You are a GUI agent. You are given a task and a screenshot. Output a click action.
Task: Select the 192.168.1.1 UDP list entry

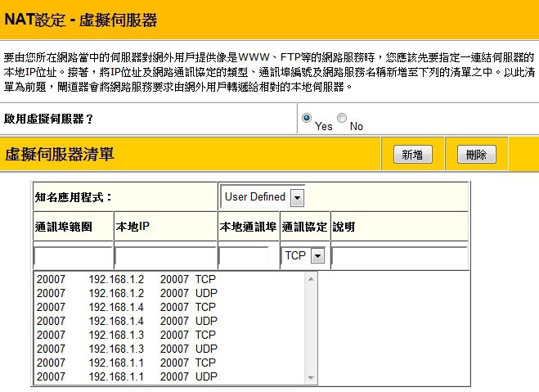point(127,376)
